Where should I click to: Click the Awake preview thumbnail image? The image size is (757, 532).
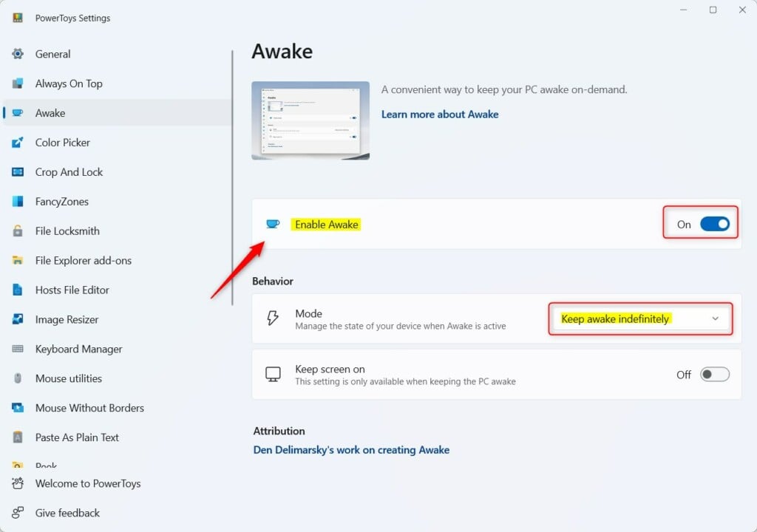[310, 120]
